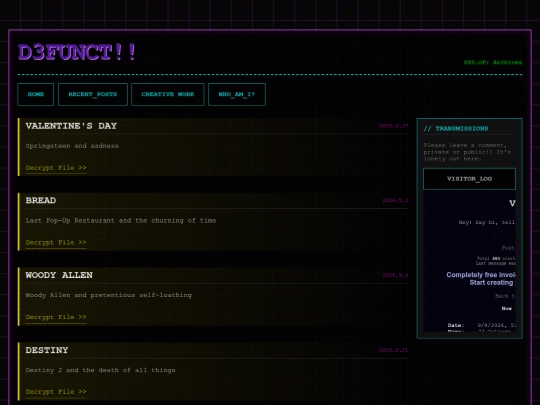
Task: Click Decrypt File link under Woody Allen
Action: pyautogui.click(x=56, y=317)
